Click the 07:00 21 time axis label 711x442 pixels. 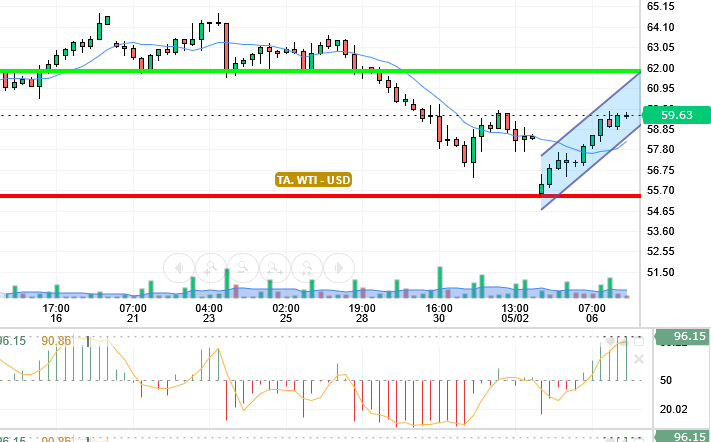[x=133, y=313]
